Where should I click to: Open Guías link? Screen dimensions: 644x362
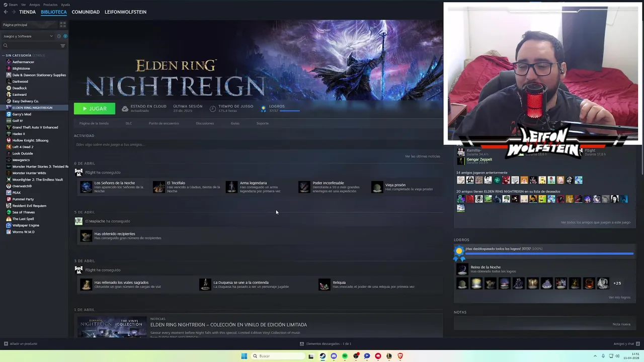[x=235, y=123]
